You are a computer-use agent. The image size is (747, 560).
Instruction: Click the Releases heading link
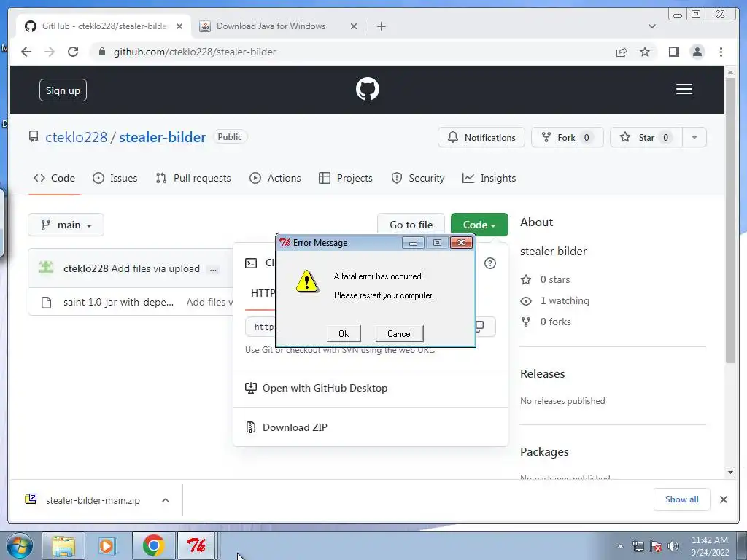coord(542,374)
